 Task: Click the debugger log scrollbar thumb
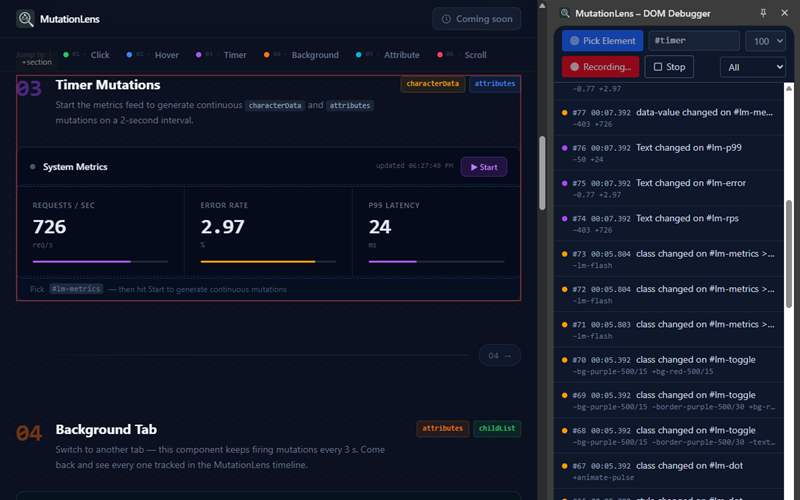[x=789, y=255]
